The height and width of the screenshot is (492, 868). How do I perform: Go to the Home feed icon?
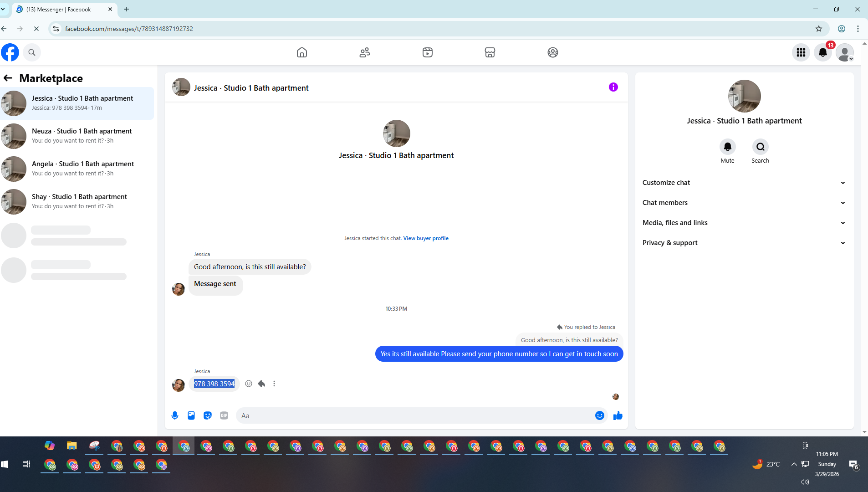pyautogui.click(x=302, y=52)
